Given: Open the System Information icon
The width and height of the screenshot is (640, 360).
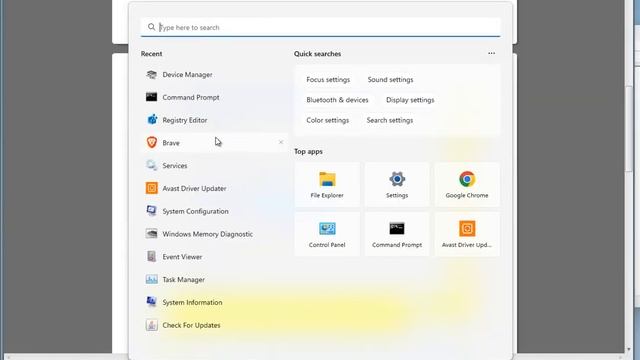Looking at the screenshot, I should click(151, 302).
